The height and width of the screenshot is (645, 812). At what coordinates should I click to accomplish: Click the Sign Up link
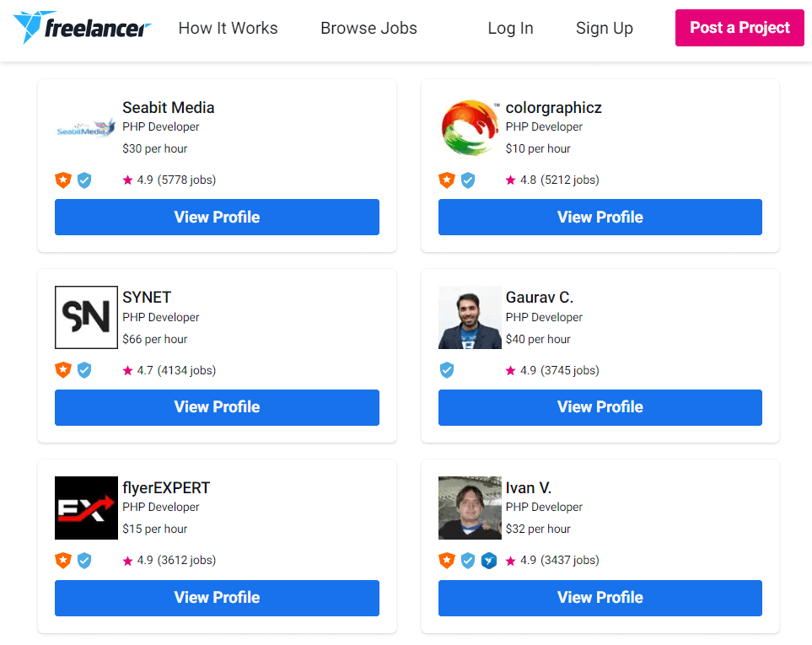[x=605, y=28]
